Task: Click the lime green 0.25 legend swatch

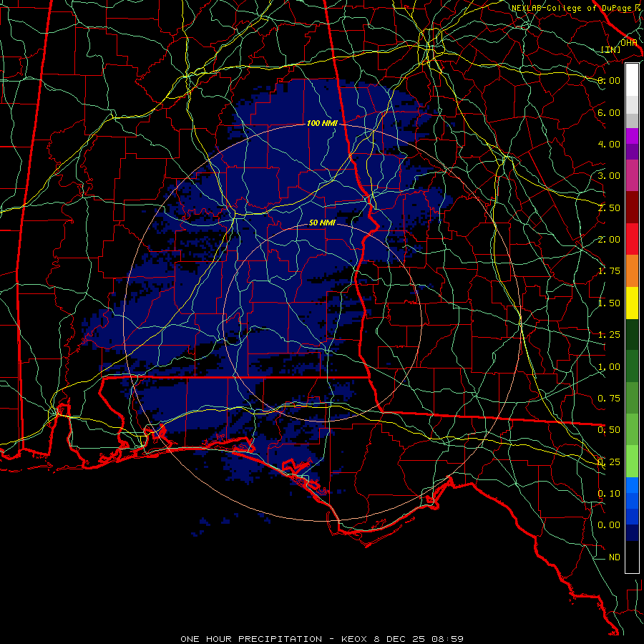Action: click(x=632, y=462)
